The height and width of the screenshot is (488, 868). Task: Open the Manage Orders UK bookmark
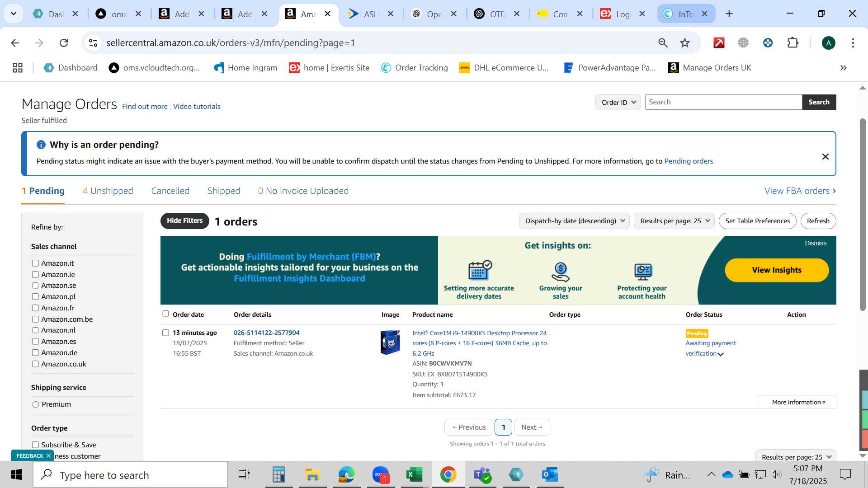(x=710, y=68)
